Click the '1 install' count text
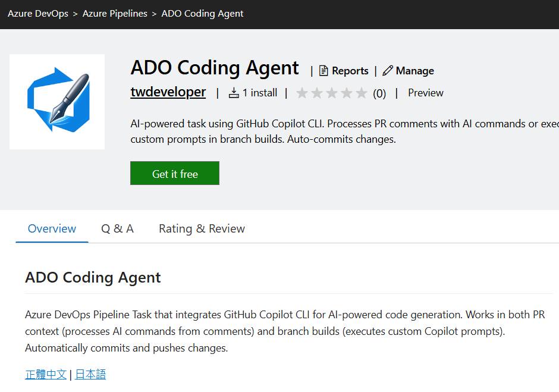This screenshot has width=559, height=392. click(x=259, y=93)
